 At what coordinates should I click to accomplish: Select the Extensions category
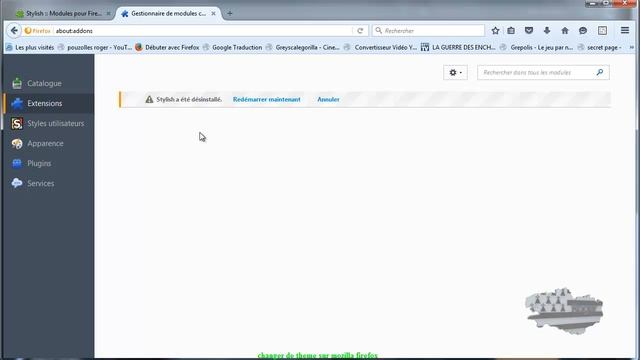click(x=48, y=103)
